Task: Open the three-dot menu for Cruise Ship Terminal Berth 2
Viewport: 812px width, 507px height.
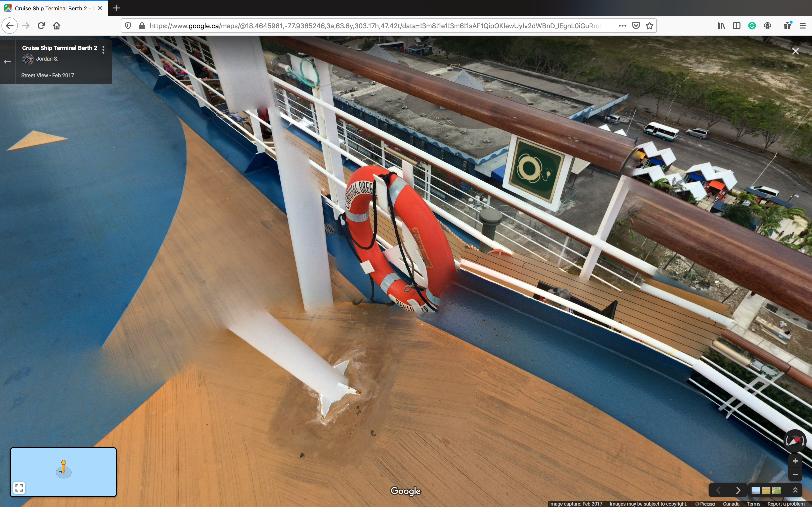Action: coord(103,50)
